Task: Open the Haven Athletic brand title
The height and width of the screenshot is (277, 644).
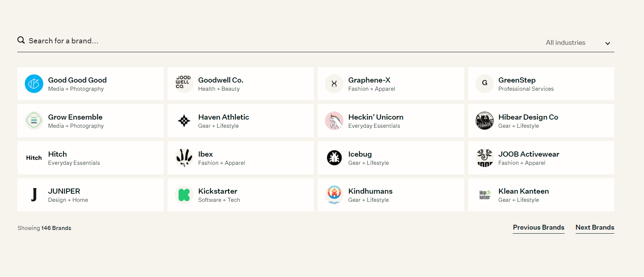Action: pos(224,117)
